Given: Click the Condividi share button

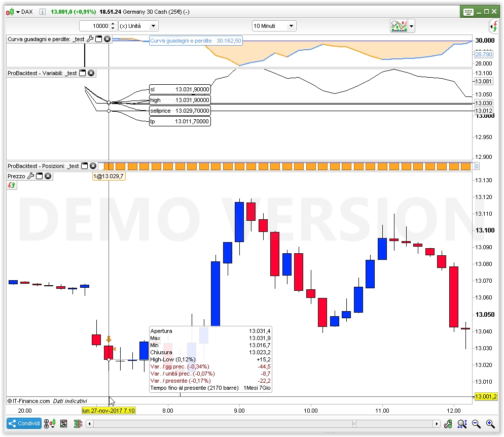Looking at the screenshot, I should 24,423.
